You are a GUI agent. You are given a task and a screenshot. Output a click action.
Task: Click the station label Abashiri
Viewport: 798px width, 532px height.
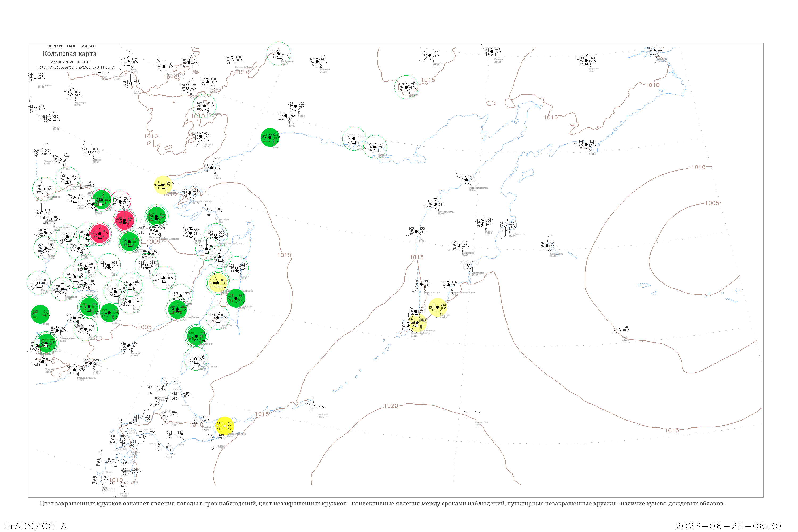click(x=207, y=427)
